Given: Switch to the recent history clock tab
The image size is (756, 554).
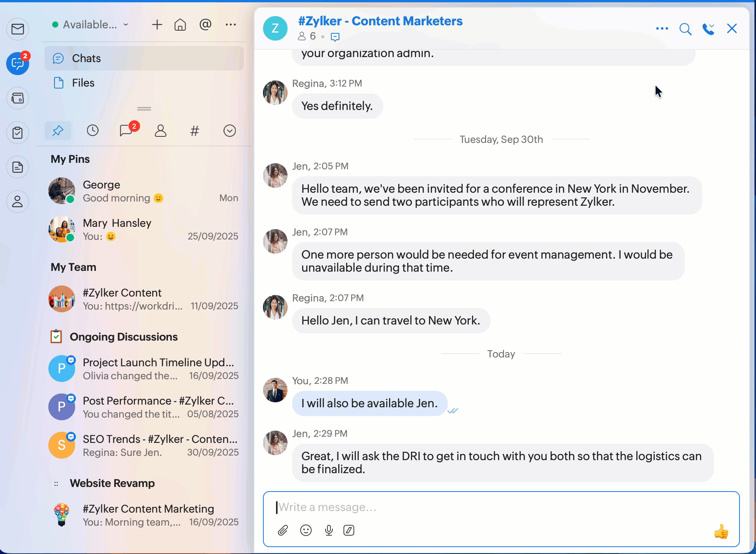Looking at the screenshot, I should [x=92, y=131].
